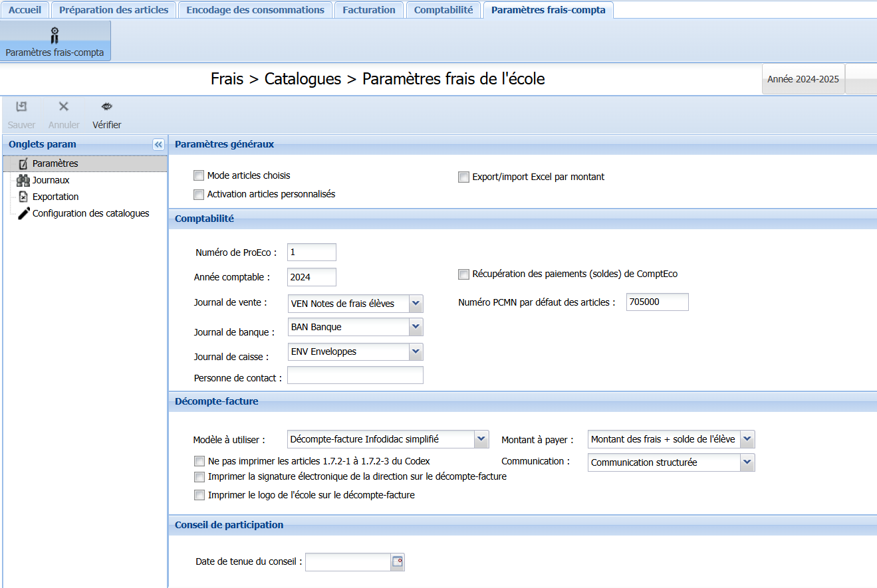The height and width of the screenshot is (588, 877).
Task: Click the Annuler X icon
Action: pyautogui.click(x=64, y=107)
